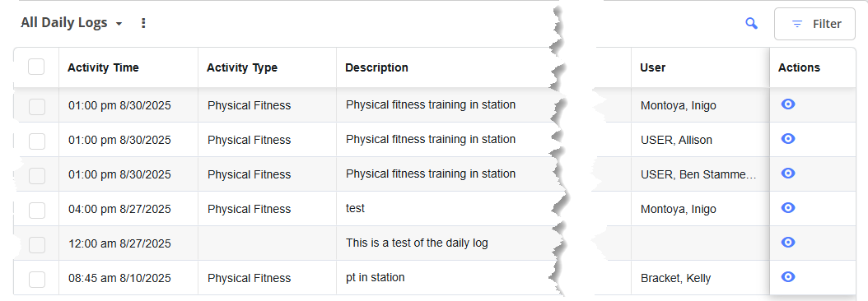Open the search magnifier icon
Image resolution: width=868 pixels, height=301 pixels.
point(751,24)
